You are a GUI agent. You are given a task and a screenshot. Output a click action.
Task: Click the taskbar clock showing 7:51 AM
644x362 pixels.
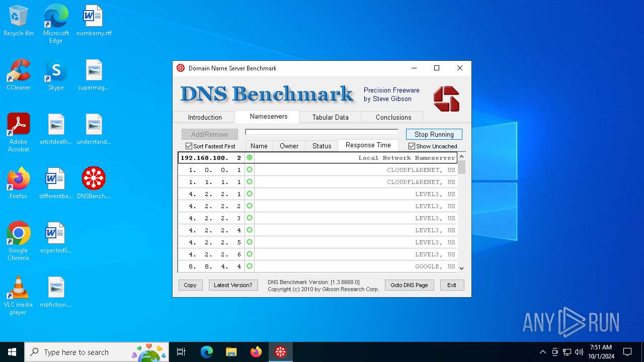pos(601,352)
